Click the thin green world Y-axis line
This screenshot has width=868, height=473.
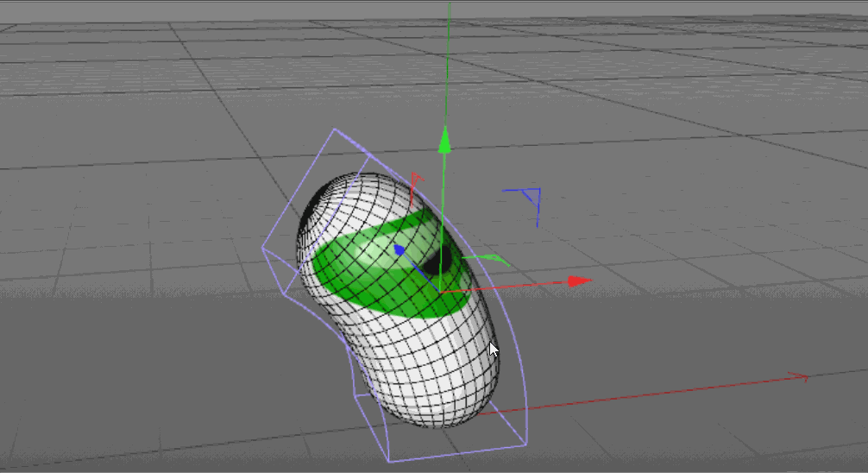(x=450, y=52)
